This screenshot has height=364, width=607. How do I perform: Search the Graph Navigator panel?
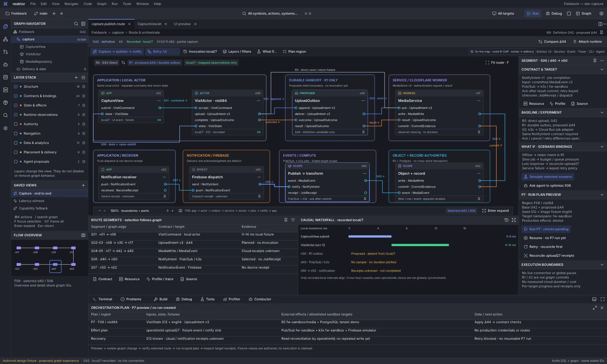(x=76, y=24)
